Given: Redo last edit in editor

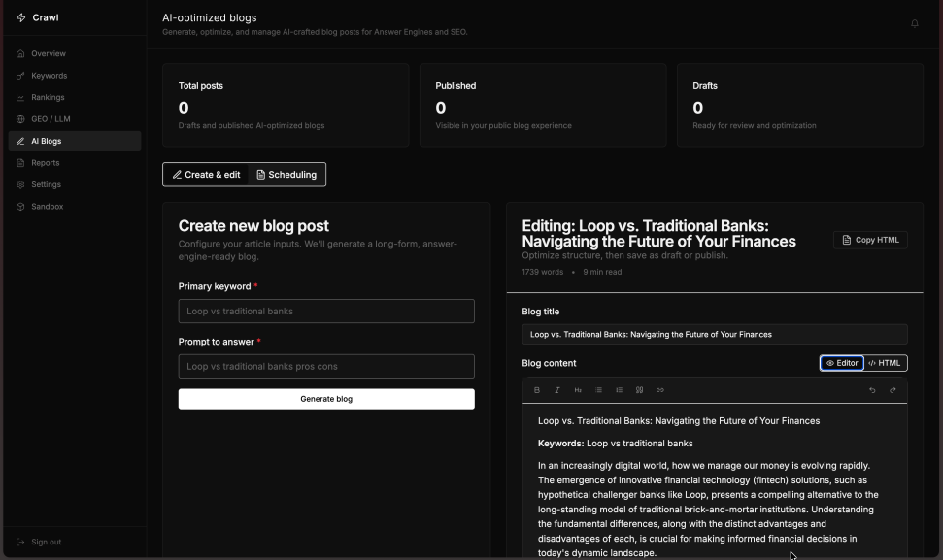Looking at the screenshot, I should [892, 390].
